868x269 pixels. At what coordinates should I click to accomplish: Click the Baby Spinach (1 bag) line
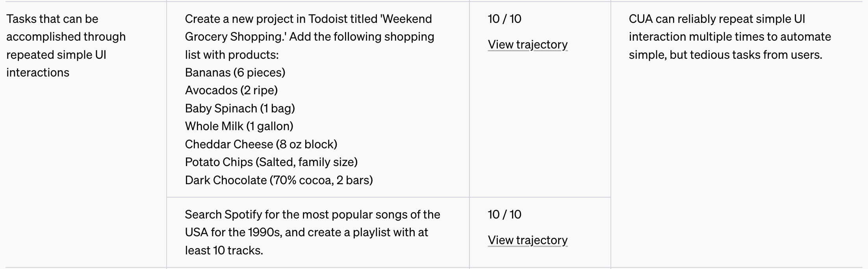(x=240, y=108)
